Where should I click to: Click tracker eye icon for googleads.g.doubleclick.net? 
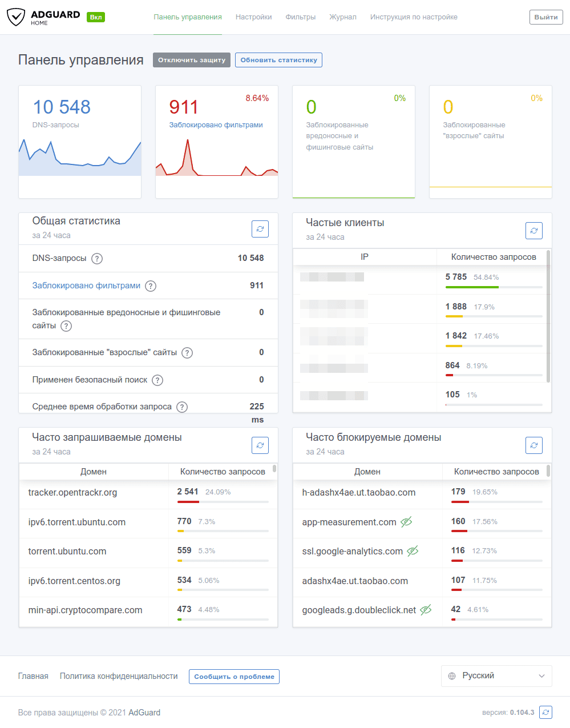(426, 610)
